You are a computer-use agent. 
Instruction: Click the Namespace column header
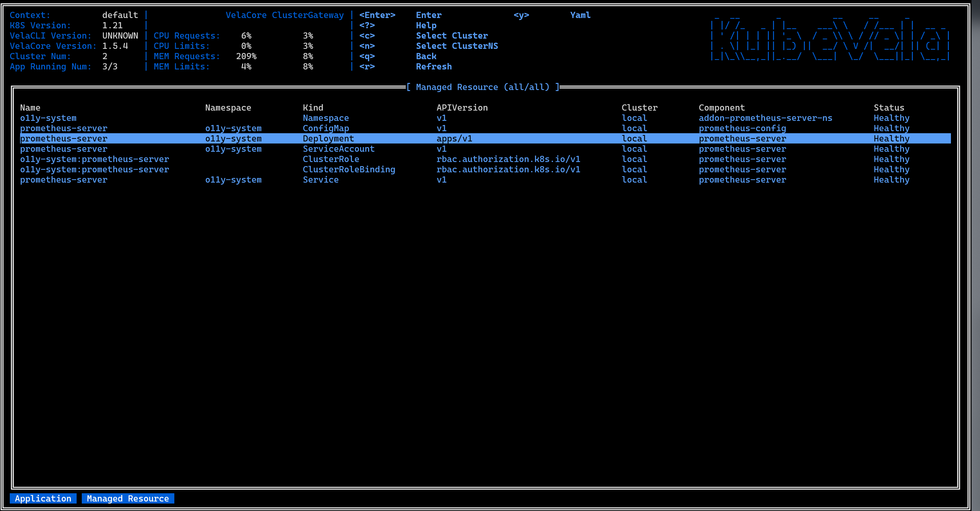tap(228, 108)
